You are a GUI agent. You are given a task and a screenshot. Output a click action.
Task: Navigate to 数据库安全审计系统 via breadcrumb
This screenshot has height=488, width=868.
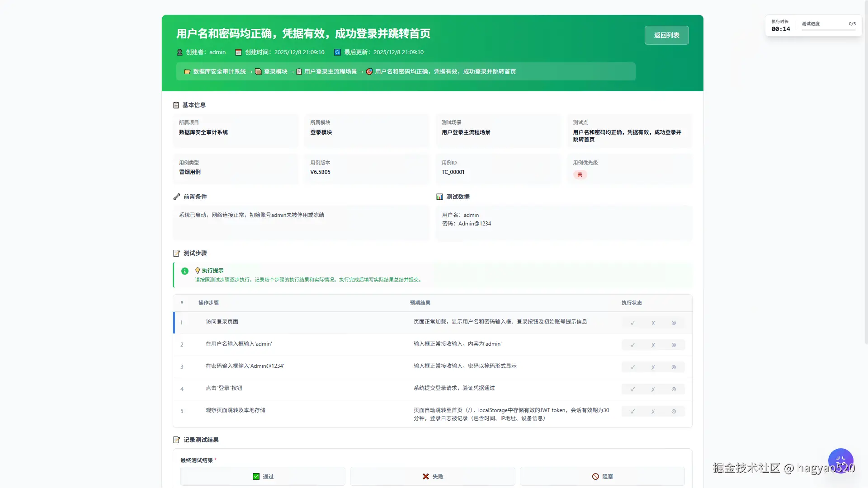coord(219,71)
